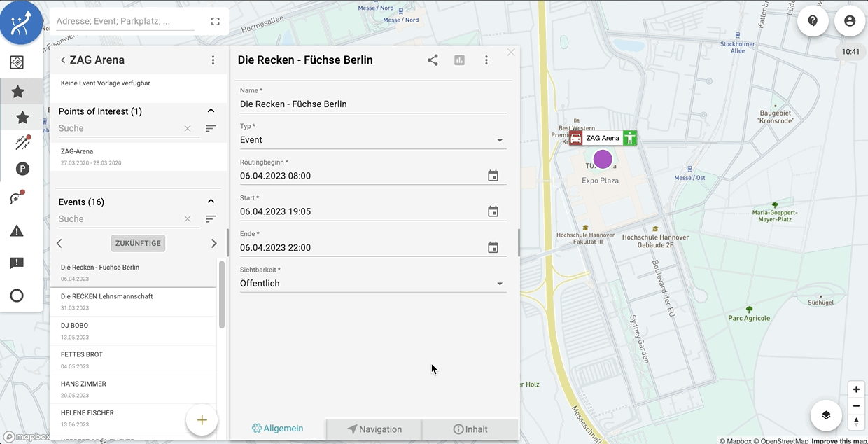The width and height of the screenshot is (868, 444).
Task: Clear the Points of Interest search
Action: click(188, 129)
